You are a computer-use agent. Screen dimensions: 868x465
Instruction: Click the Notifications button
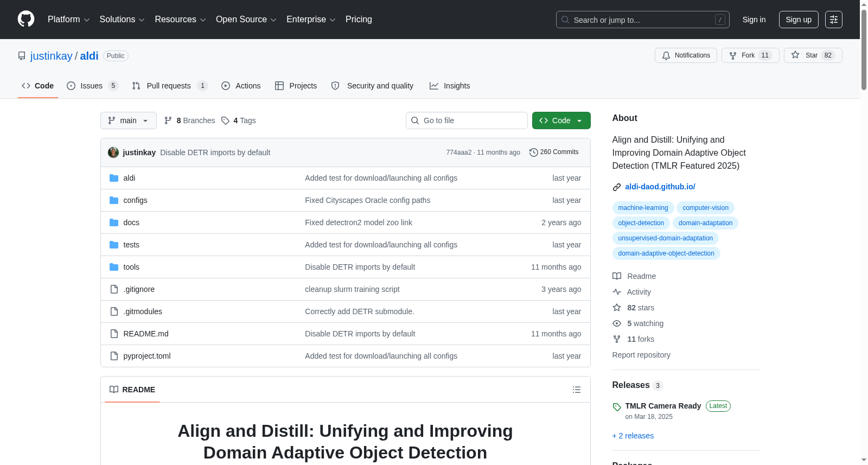(x=686, y=55)
